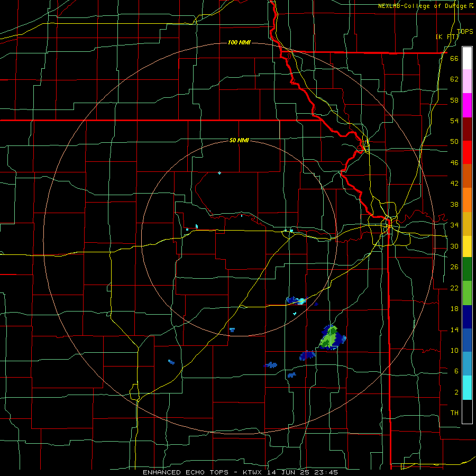Image resolution: width=476 pixels, height=476 pixels.
Task: Click the light blue swatch above the cyan swatch
Action: [x=467, y=364]
